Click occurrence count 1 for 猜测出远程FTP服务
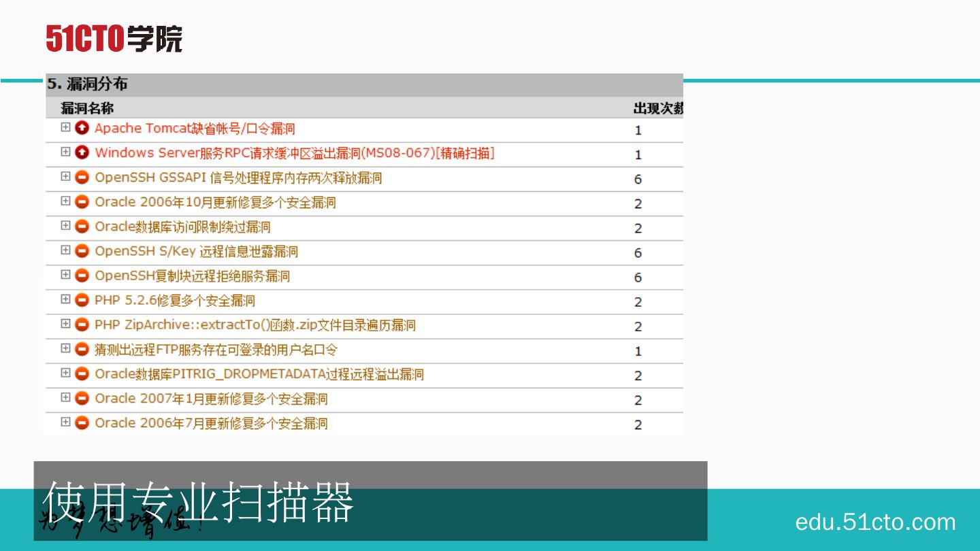The height and width of the screenshot is (551, 980). [x=638, y=351]
